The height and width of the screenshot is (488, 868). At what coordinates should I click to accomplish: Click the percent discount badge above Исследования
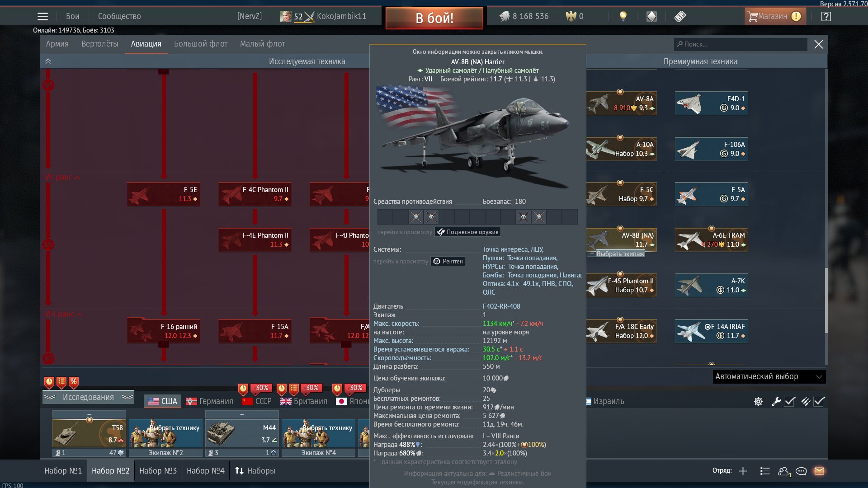pyautogui.click(x=74, y=382)
